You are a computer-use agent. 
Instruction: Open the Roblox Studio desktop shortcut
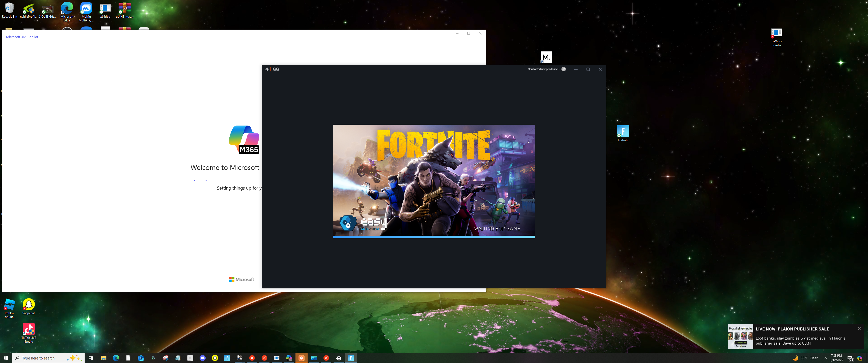coord(9,308)
